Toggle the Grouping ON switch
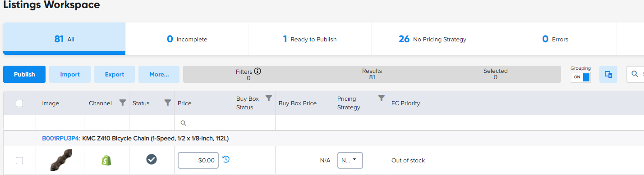 (x=580, y=77)
